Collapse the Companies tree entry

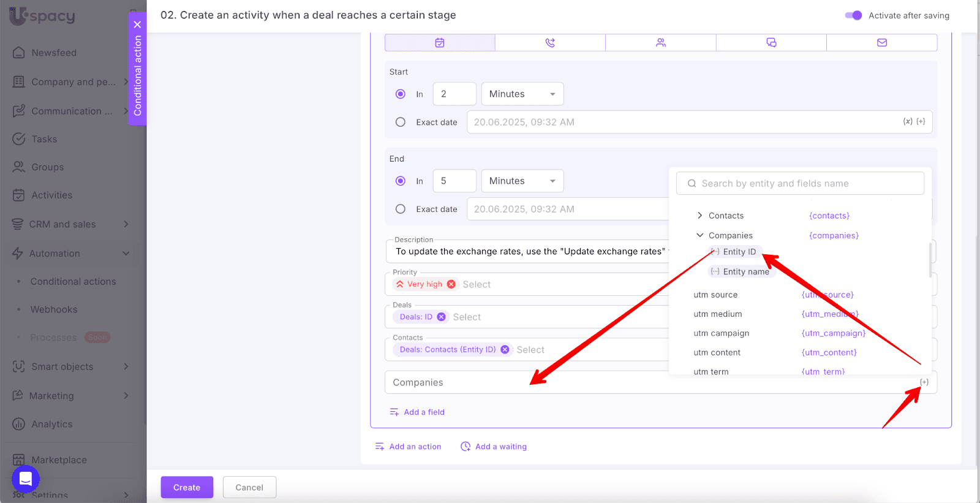pos(699,235)
